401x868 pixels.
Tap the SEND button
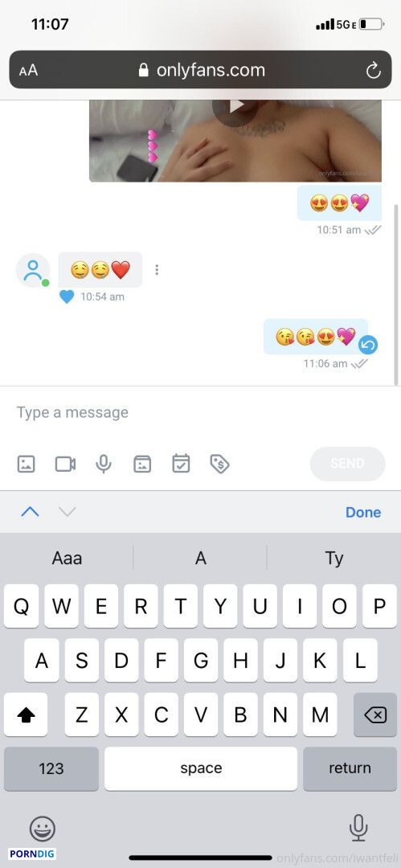tap(348, 464)
